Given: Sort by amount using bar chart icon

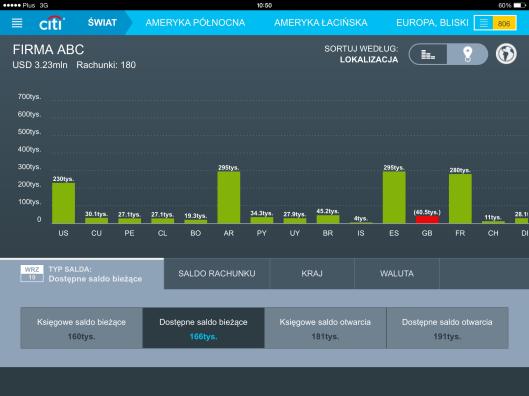Looking at the screenshot, I should click(x=428, y=54).
